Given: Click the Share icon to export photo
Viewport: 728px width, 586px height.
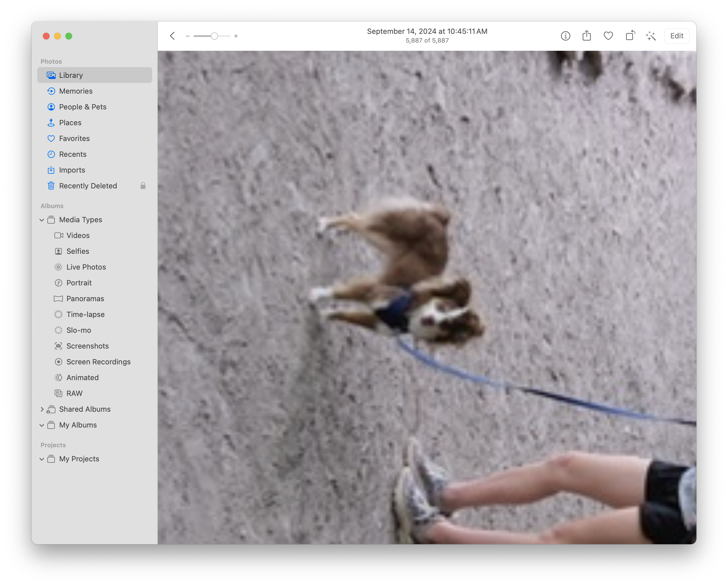Looking at the screenshot, I should (x=587, y=36).
